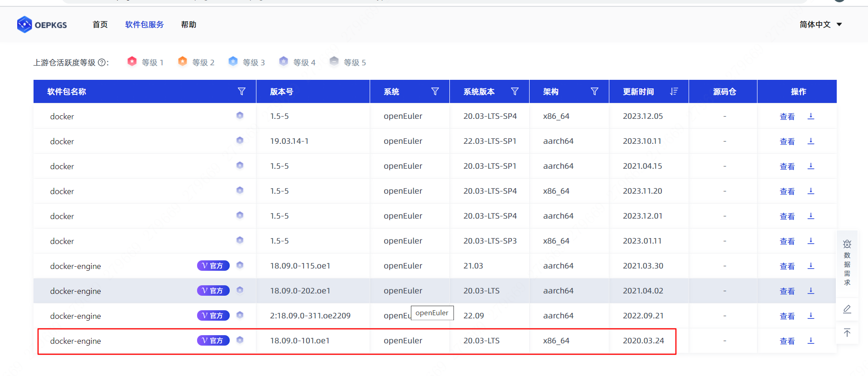Sort by update time icon
The height and width of the screenshot is (376, 868).
pyautogui.click(x=674, y=92)
